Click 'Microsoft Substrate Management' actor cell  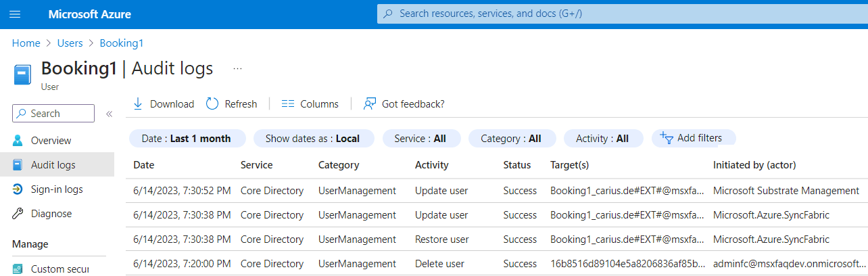(x=786, y=190)
